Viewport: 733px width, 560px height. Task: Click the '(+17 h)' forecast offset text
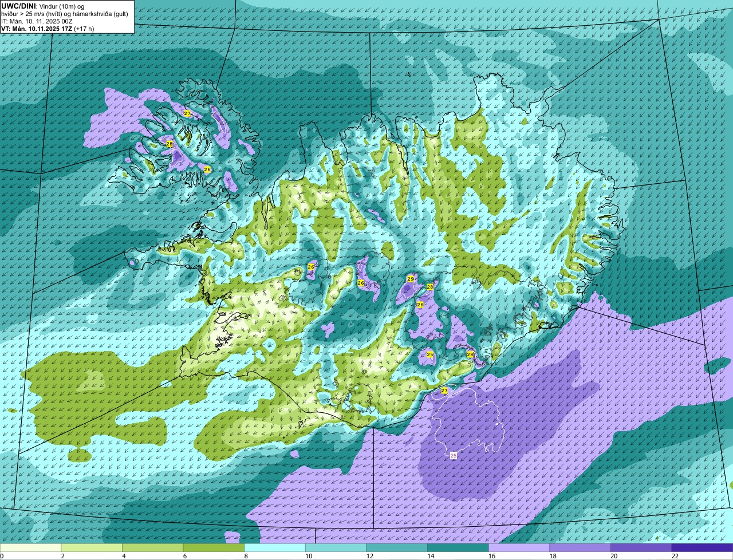84,28
